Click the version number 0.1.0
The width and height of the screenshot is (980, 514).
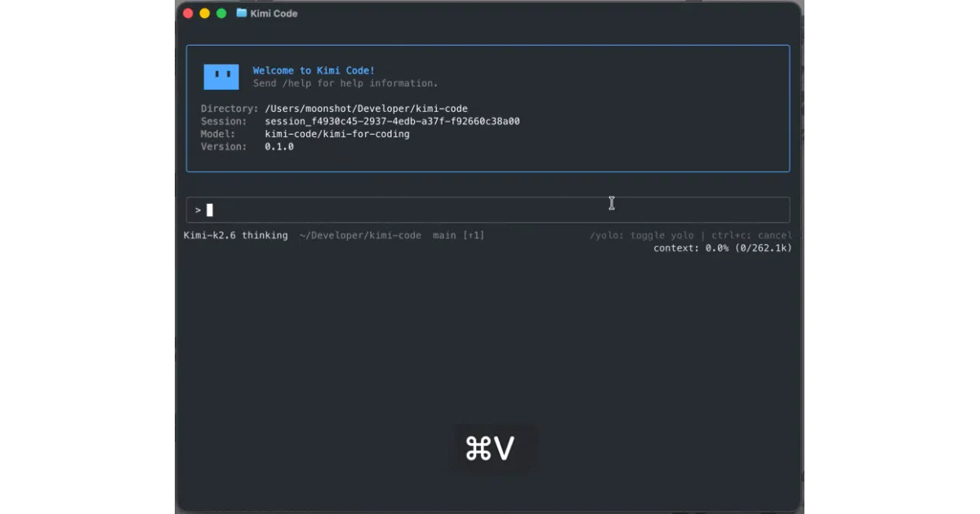279,147
